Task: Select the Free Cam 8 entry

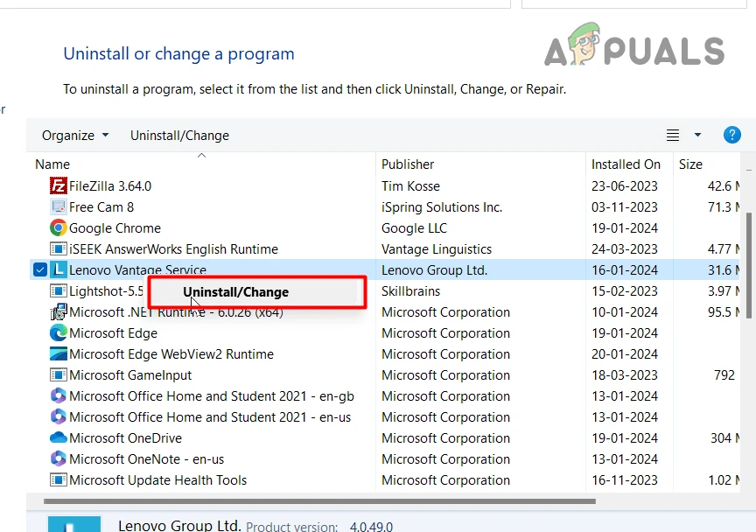Action: (101, 206)
